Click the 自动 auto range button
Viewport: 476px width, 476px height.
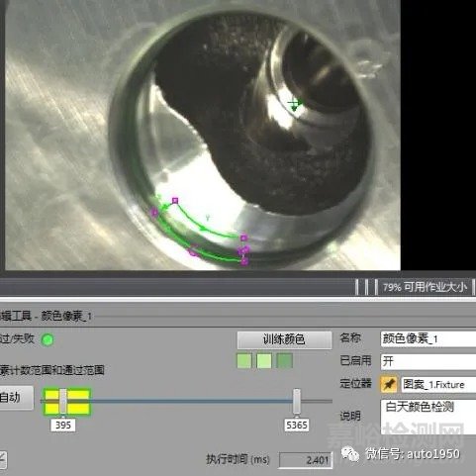[16, 398]
